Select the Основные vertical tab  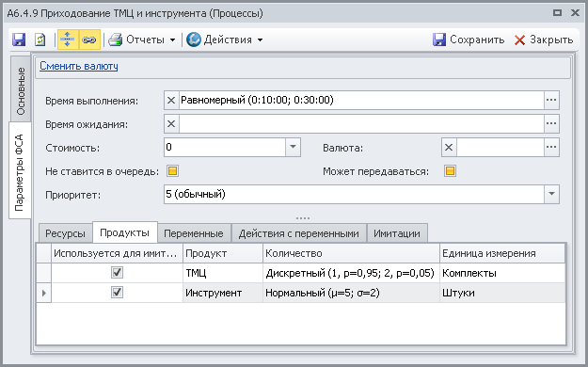tap(21, 90)
